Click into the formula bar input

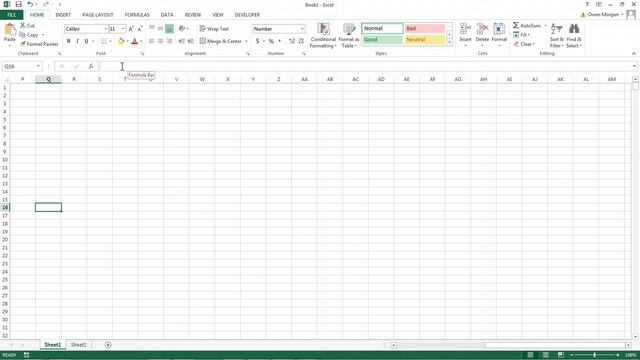[365, 66]
